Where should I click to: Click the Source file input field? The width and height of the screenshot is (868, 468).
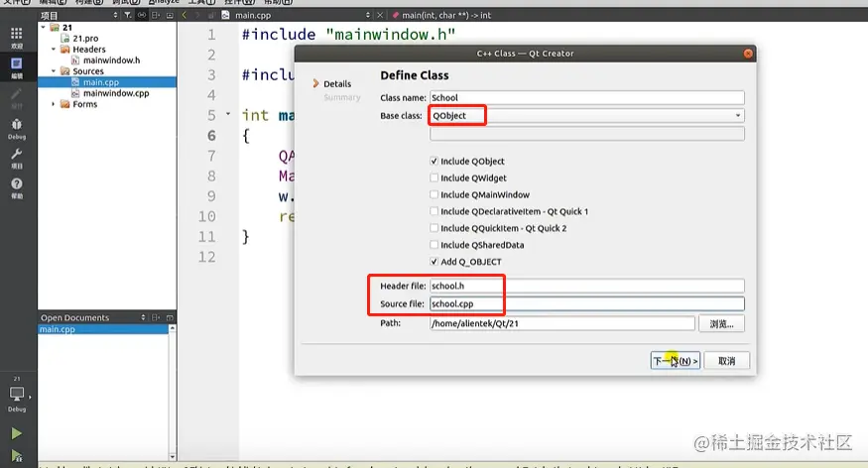pos(587,303)
